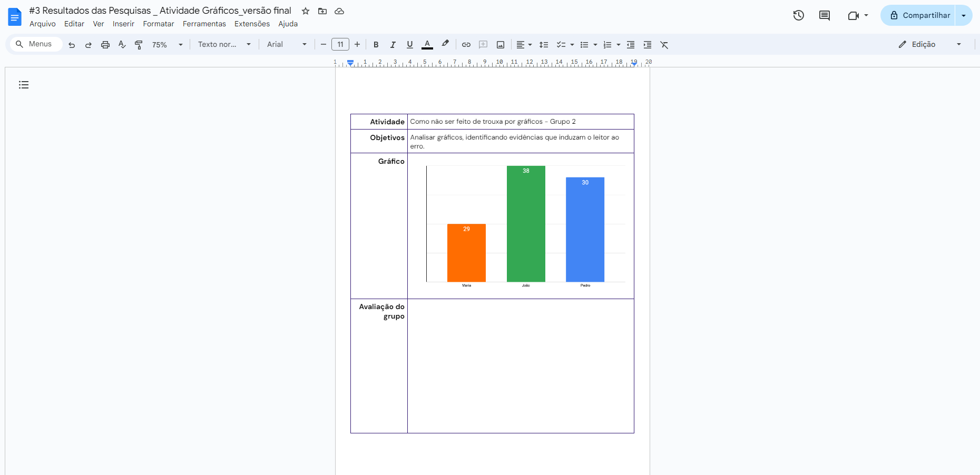Viewport: 980px width, 475px height.
Task: Activate paint format tool
Action: 139,45
